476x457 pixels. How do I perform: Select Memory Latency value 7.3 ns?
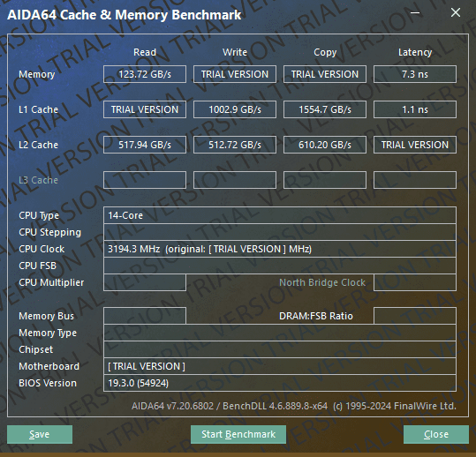tap(415, 74)
